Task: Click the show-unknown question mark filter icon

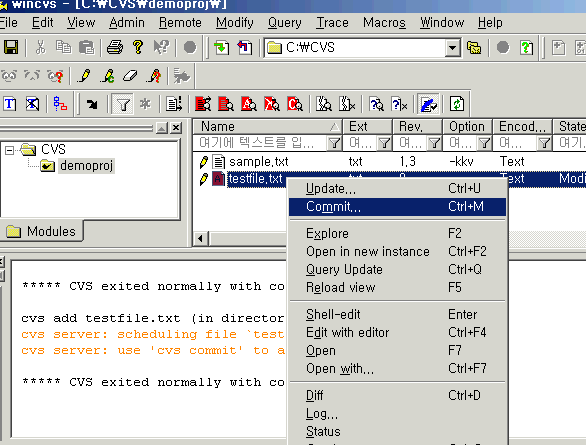Action: coord(376,104)
